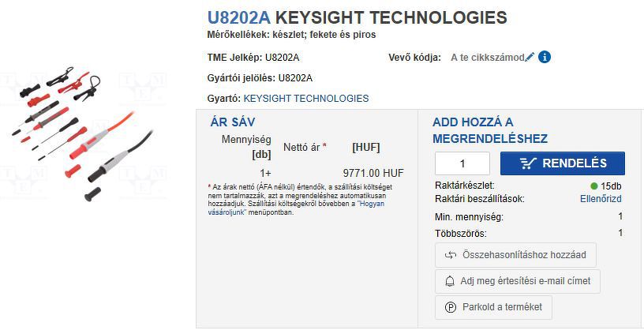
Task: Click the compare arrows icon
Action: click(451, 255)
